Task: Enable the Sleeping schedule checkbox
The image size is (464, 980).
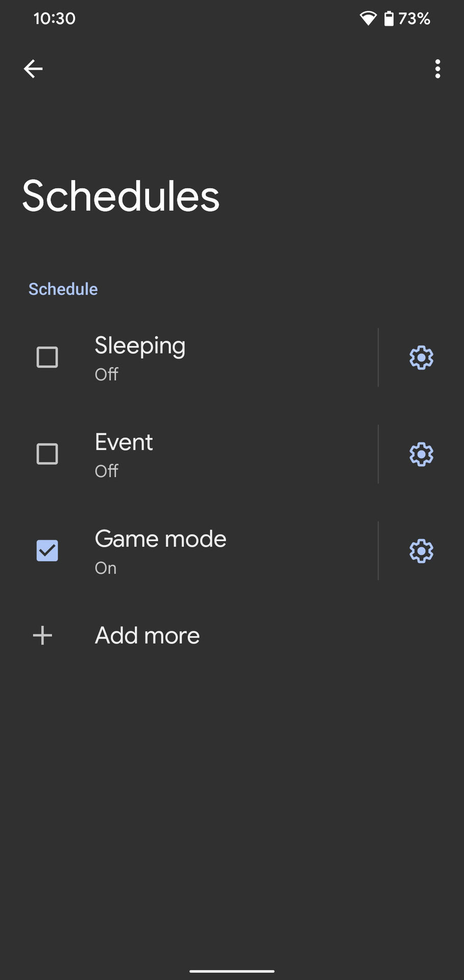Action: click(47, 357)
